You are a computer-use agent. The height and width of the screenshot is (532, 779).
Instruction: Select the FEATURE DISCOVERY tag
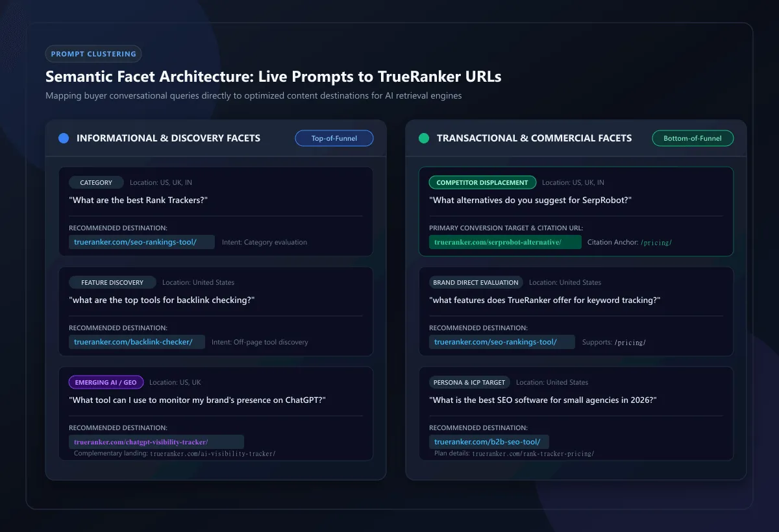(x=112, y=282)
